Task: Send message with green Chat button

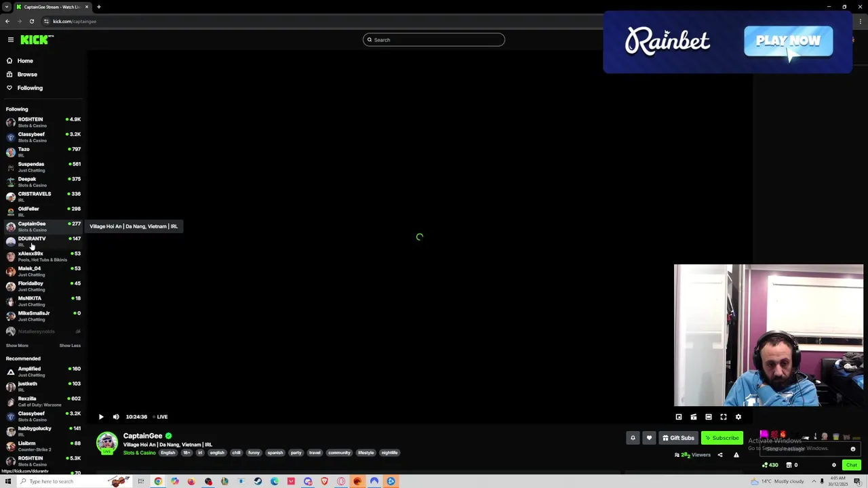Action: click(x=852, y=465)
